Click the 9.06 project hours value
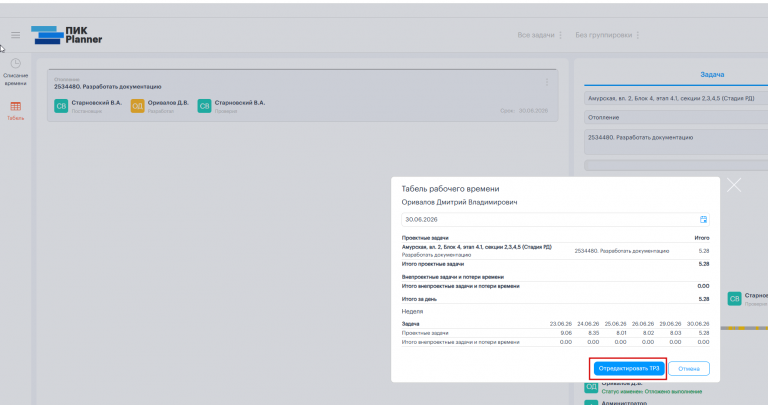768x405 pixels. (566, 333)
